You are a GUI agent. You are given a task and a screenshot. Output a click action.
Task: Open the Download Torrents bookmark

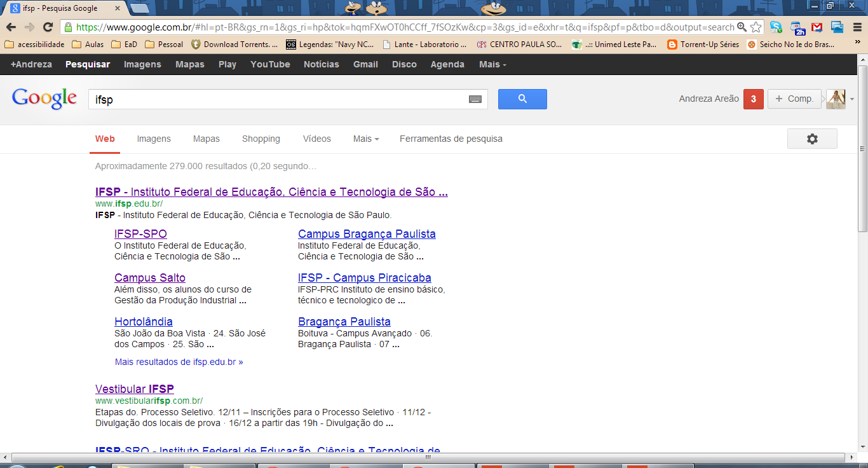click(234, 45)
